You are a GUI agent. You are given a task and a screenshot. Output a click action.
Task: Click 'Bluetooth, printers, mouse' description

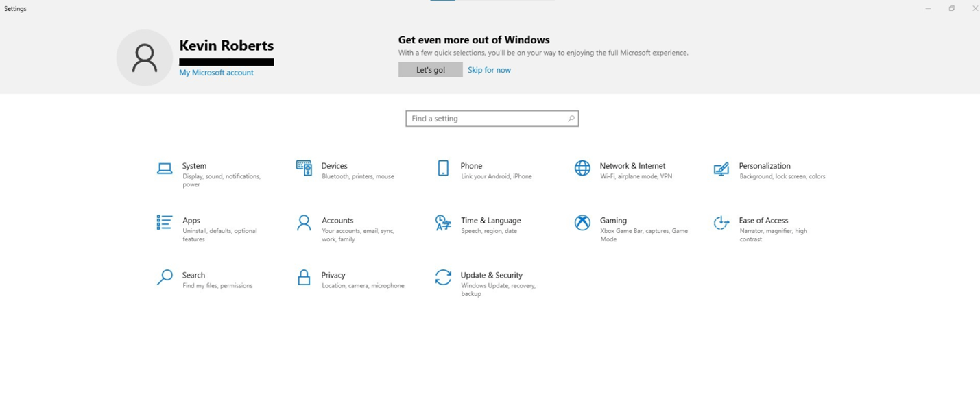coord(358,177)
